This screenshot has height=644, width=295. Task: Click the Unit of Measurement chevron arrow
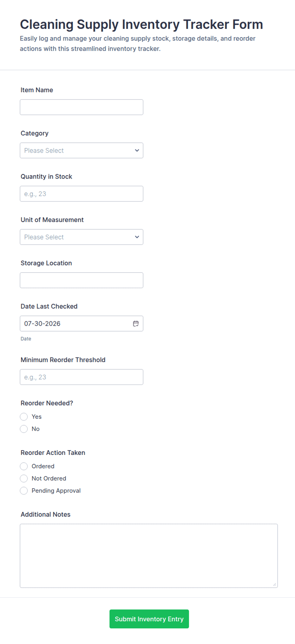tap(137, 237)
